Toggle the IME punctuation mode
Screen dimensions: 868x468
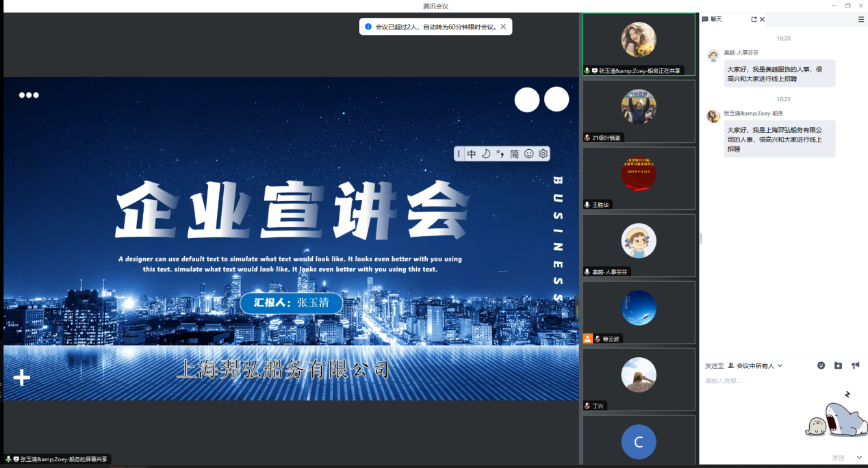click(500, 154)
